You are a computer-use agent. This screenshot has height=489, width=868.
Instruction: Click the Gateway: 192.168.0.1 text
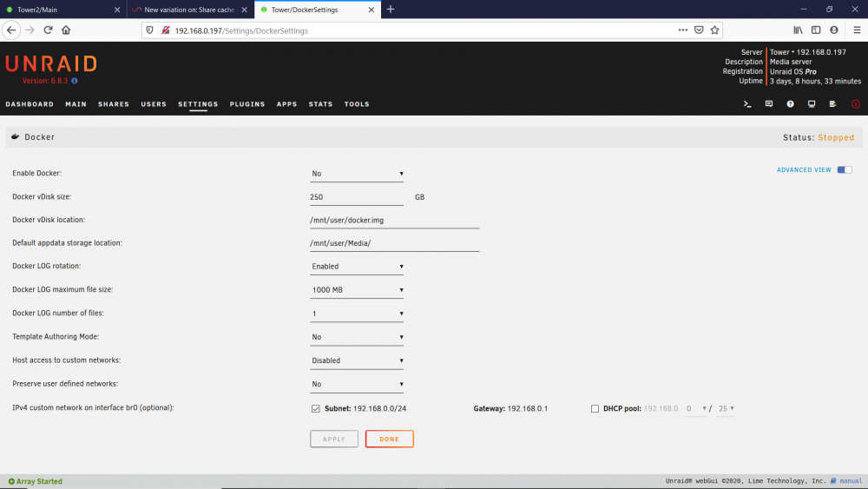[510, 409]
